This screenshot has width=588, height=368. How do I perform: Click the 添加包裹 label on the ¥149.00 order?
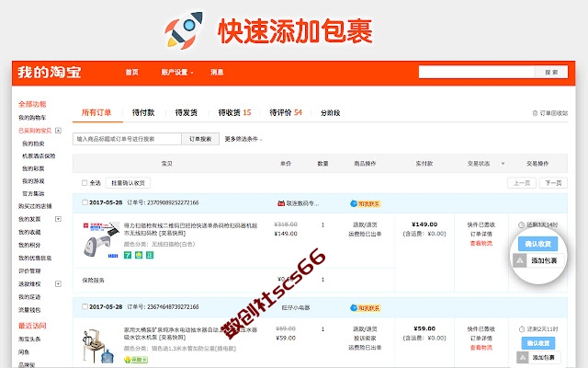[544, 260]
